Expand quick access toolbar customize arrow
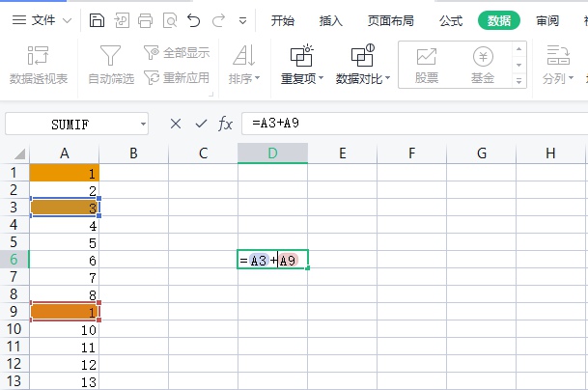 (242, 20)
